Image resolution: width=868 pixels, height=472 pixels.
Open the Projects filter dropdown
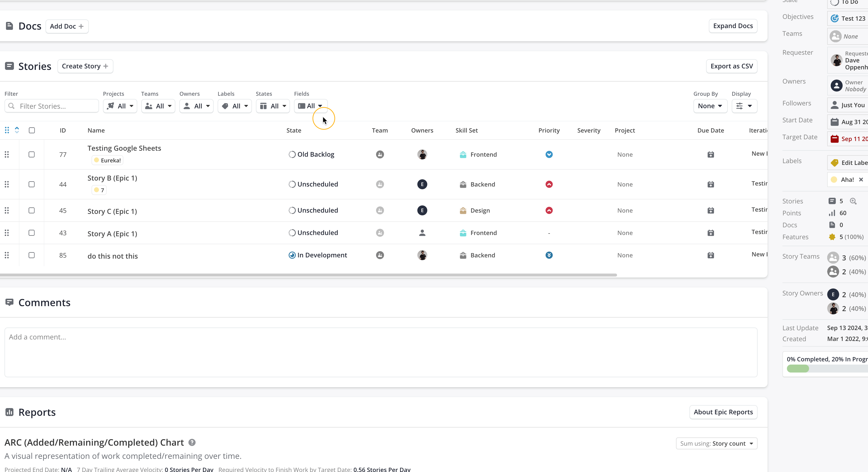pos(120,106)
